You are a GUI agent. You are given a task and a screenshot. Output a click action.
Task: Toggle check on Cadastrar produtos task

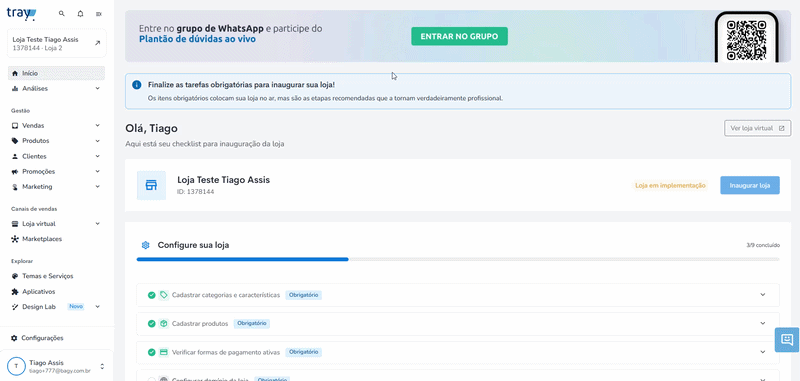[152, 323]
